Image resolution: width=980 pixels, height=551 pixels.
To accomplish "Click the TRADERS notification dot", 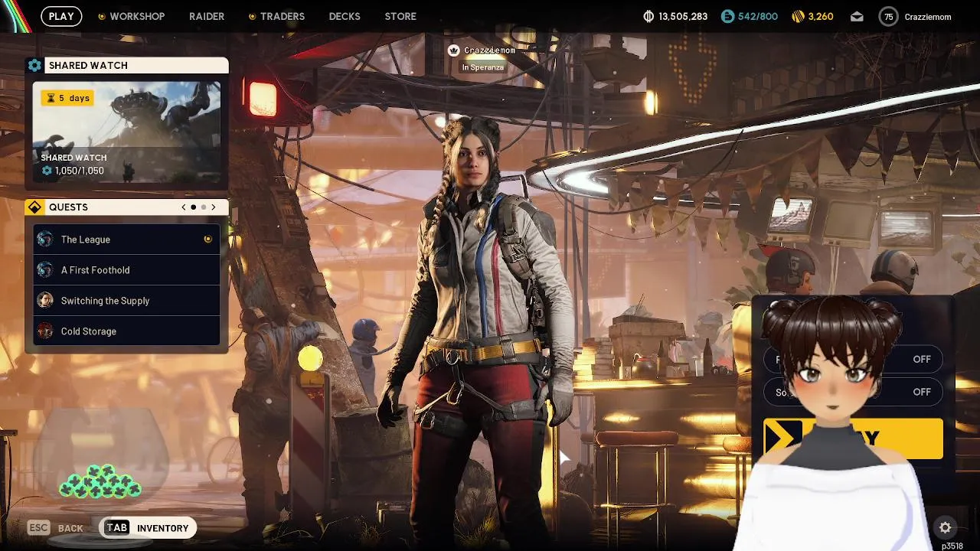I will (252, 16).
